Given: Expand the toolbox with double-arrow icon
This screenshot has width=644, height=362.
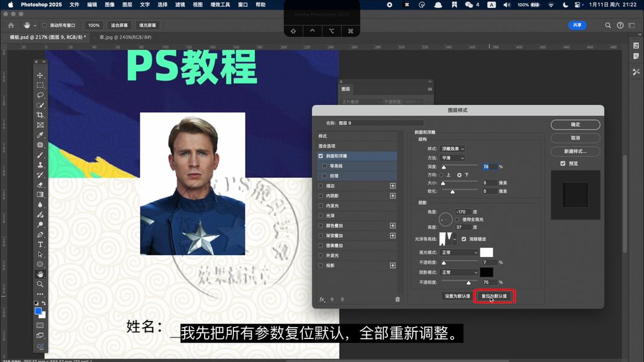Looking at the screenshot, I should pos(44,62).
